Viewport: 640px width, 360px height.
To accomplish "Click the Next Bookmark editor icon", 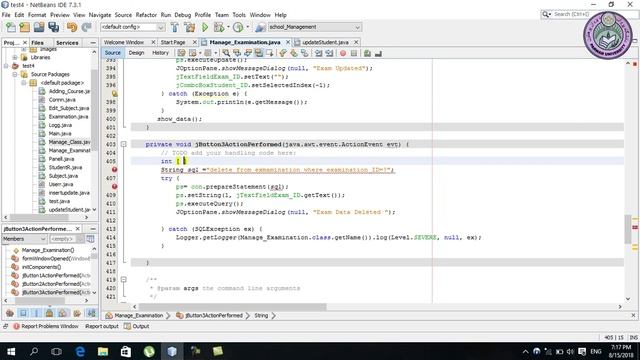I will pos(293,53).
